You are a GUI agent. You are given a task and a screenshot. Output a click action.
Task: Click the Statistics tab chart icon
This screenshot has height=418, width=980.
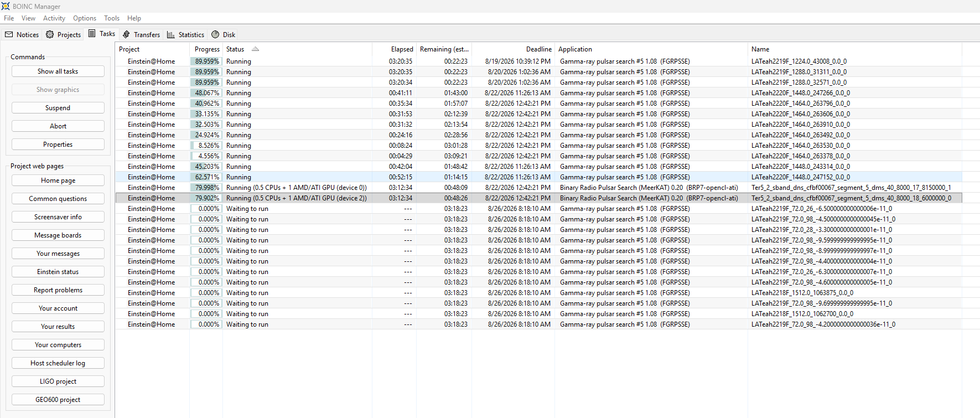(171, 34)
